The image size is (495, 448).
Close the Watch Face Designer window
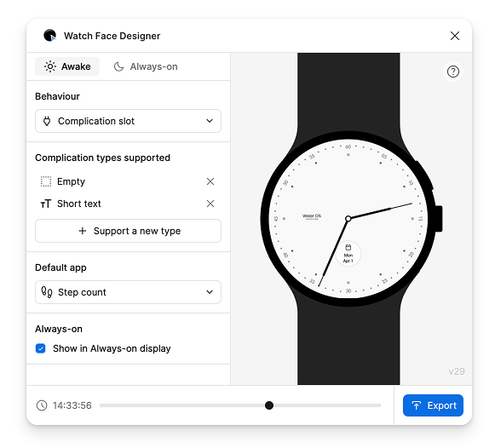[x=455, y=36]
